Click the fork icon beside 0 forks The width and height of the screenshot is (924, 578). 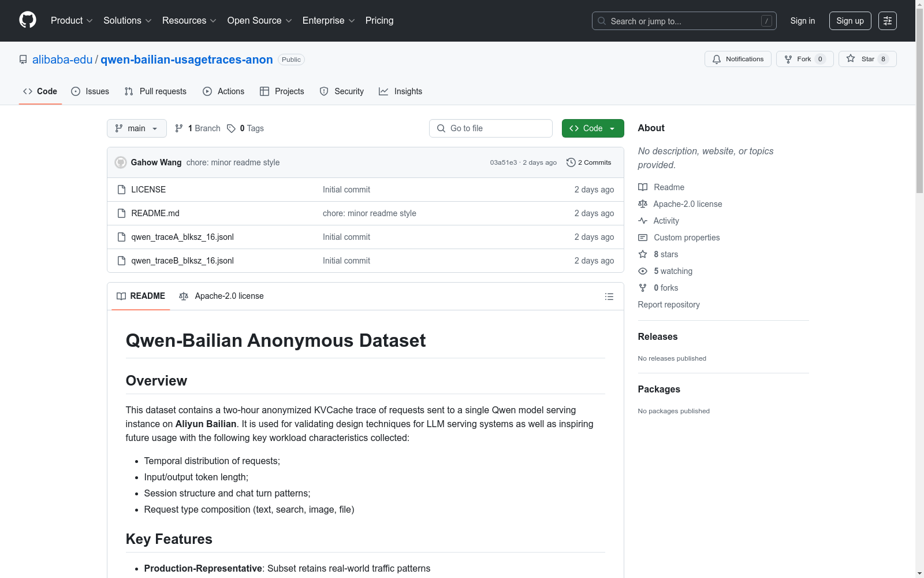tap(643, 288)
